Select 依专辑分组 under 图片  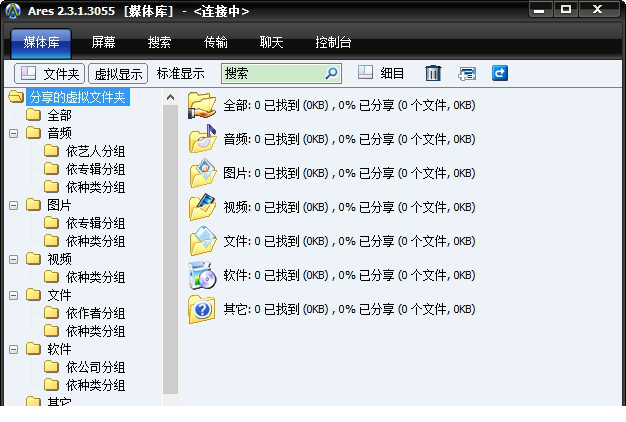pyautogui.click(x=95, y=223)
